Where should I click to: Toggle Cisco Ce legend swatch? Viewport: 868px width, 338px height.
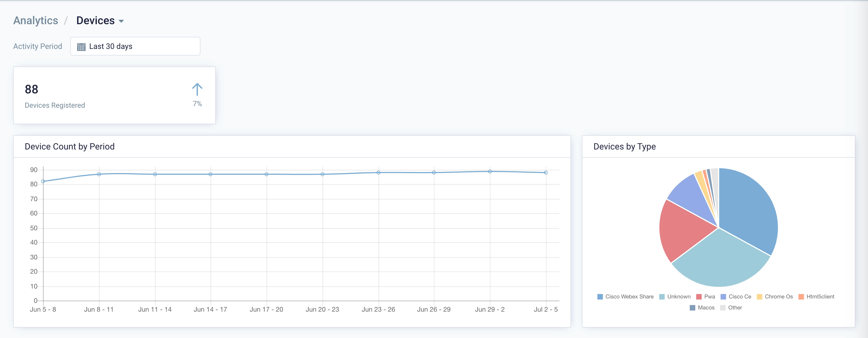point(723,297)
